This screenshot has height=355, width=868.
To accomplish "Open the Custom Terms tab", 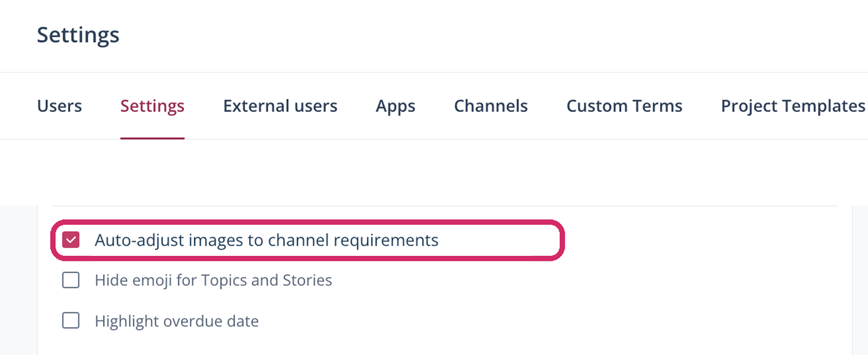I will pos(624,106).
